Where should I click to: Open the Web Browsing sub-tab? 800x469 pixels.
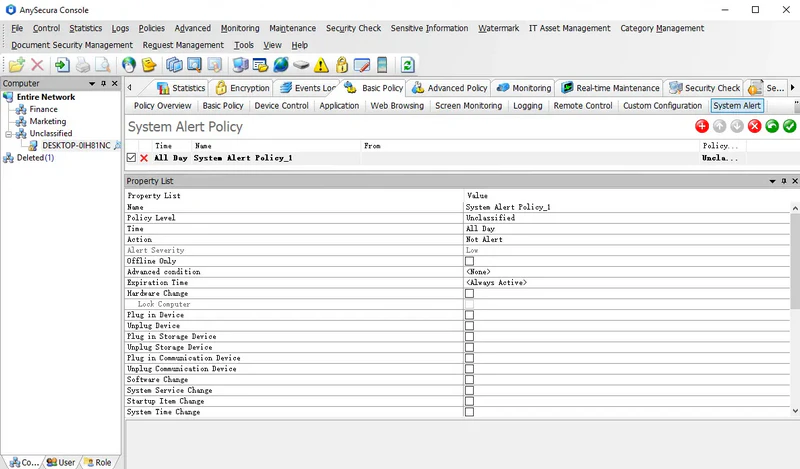397,106
